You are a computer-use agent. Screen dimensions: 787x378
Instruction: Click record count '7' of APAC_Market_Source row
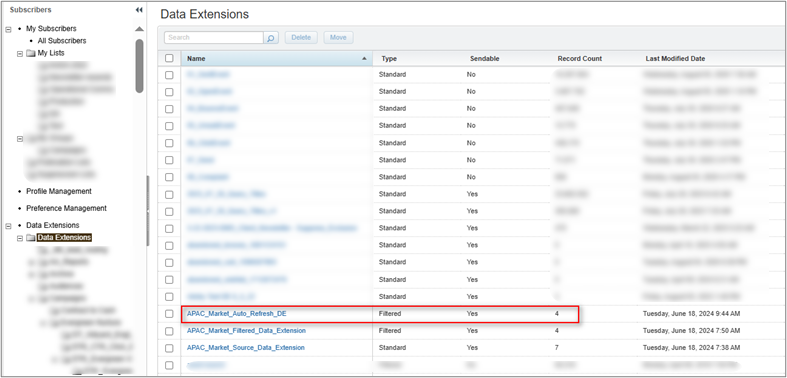(557, 347)
